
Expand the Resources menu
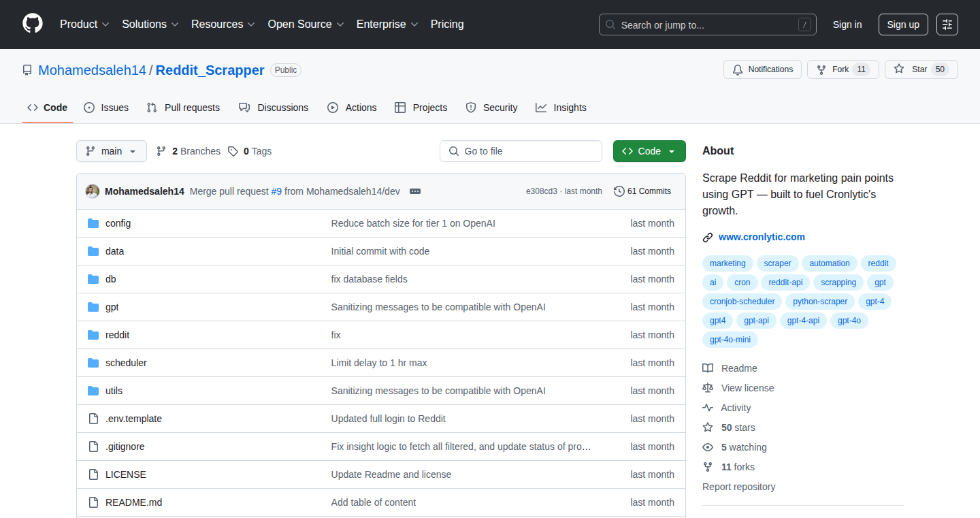pyautogui.click(x=223, y=25)
